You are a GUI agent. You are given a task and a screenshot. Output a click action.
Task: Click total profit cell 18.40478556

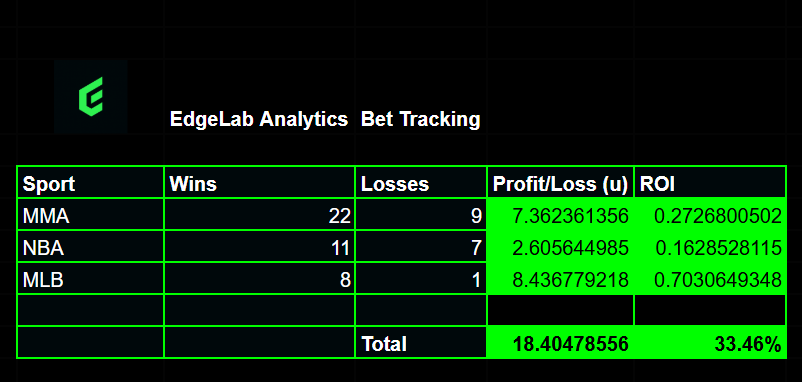(x=561, y=343)
